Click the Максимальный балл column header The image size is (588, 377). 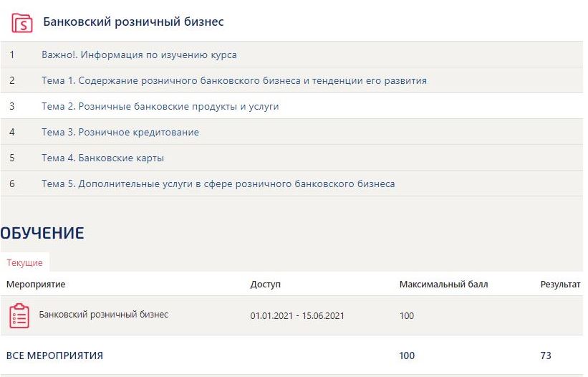[443, 285]
